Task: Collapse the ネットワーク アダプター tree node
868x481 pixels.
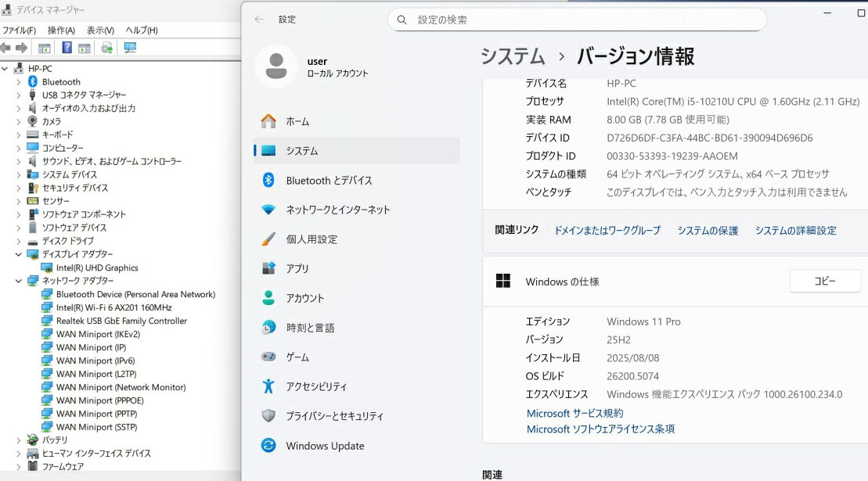Action: pyautogui.click(x=19, y=281)
